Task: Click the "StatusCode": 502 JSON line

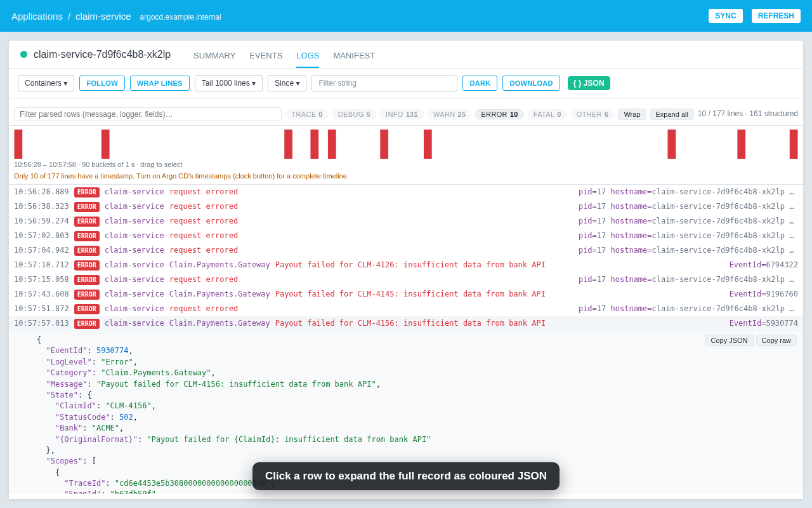Action: click(96, 417)
